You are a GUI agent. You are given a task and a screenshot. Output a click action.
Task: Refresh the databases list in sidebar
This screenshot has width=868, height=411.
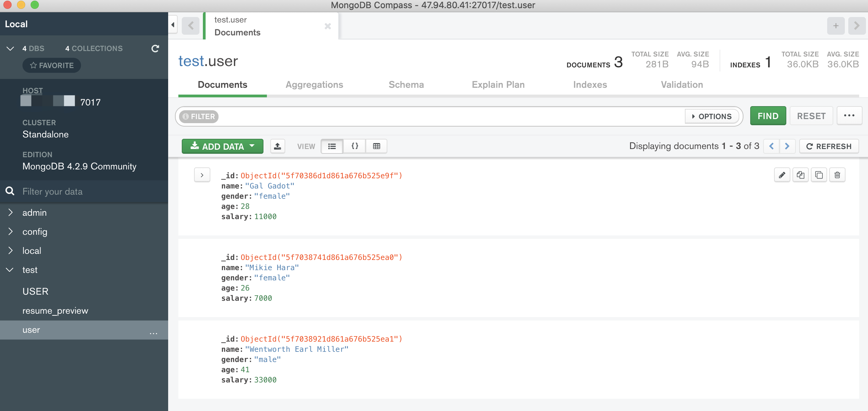pyautogui.click(x=155, y=49)
